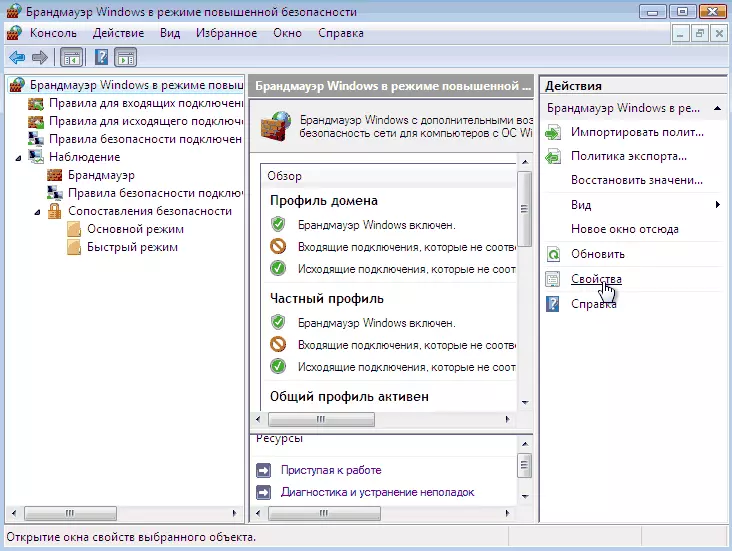The height and width of the screenshot is (551, 732).
Task: Click Свойства in the actions pane
Action: [596, 279]
